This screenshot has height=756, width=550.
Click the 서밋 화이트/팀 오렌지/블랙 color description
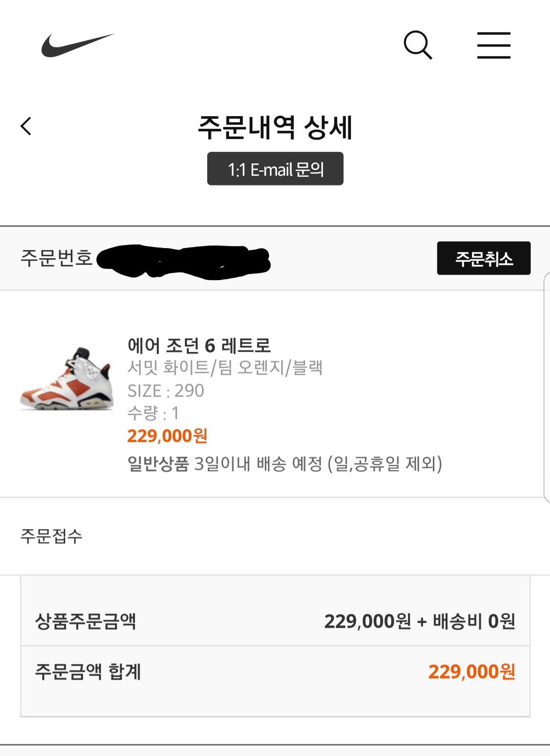click(x=225, y=368)
